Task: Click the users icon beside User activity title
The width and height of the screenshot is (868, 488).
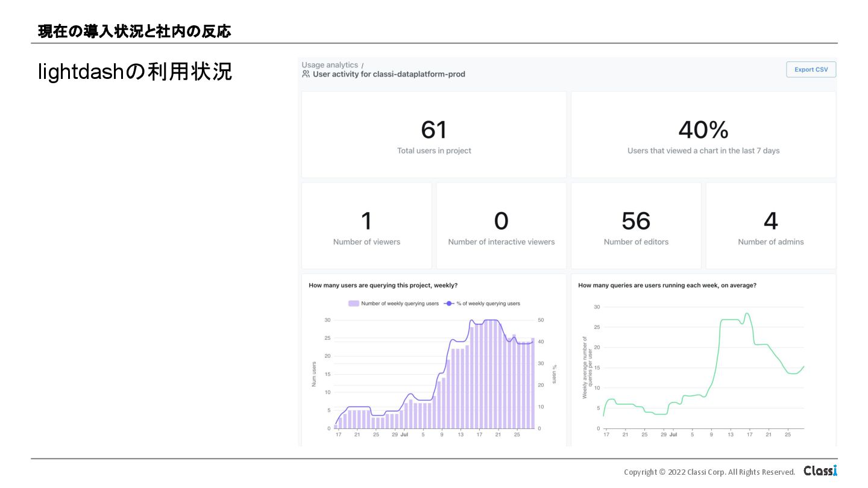Action: tap(306, 74)
